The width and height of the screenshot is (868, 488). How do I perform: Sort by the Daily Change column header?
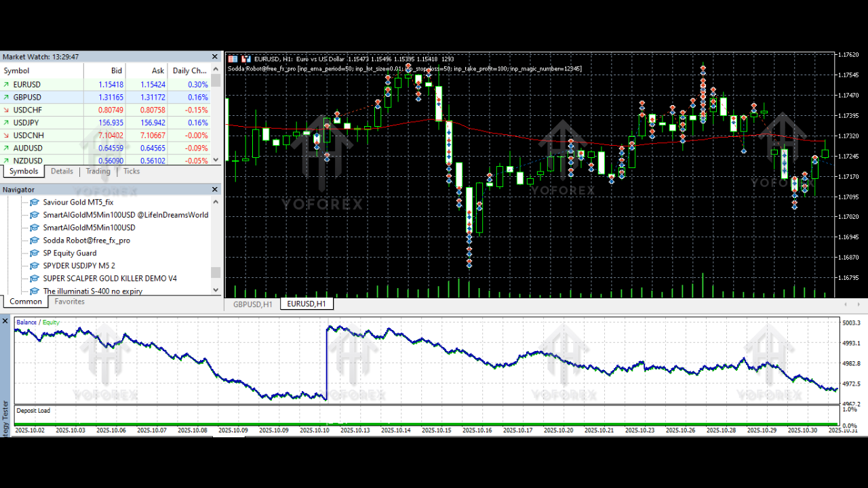tap(189, 70)
